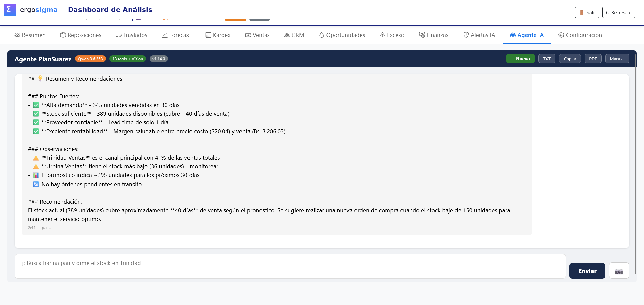Open the Alertas IA tab
This screenshot has width=644, height=305.
(479, 35)
